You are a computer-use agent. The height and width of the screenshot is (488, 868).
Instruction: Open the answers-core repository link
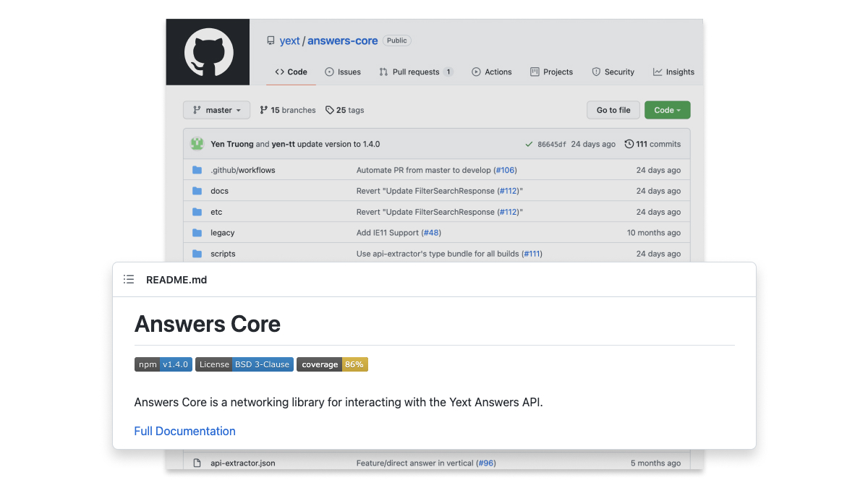(x=343, y=41)
